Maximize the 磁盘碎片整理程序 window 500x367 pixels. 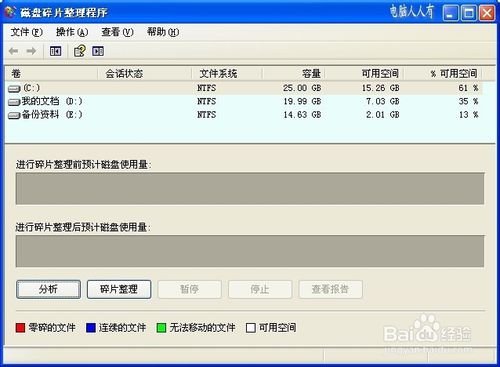[469, 13]
